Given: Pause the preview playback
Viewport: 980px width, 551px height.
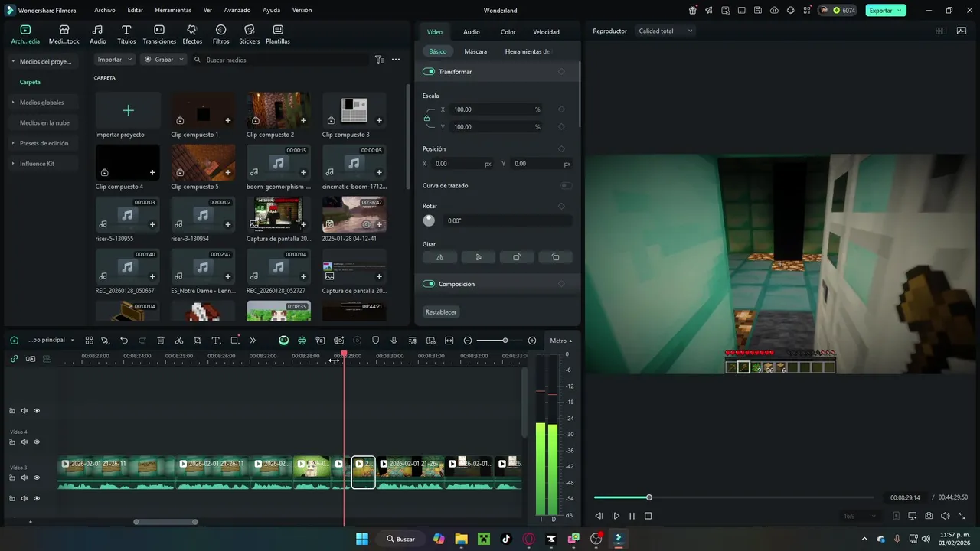Looking at the screenshot, I should click(x=632, y=516).
